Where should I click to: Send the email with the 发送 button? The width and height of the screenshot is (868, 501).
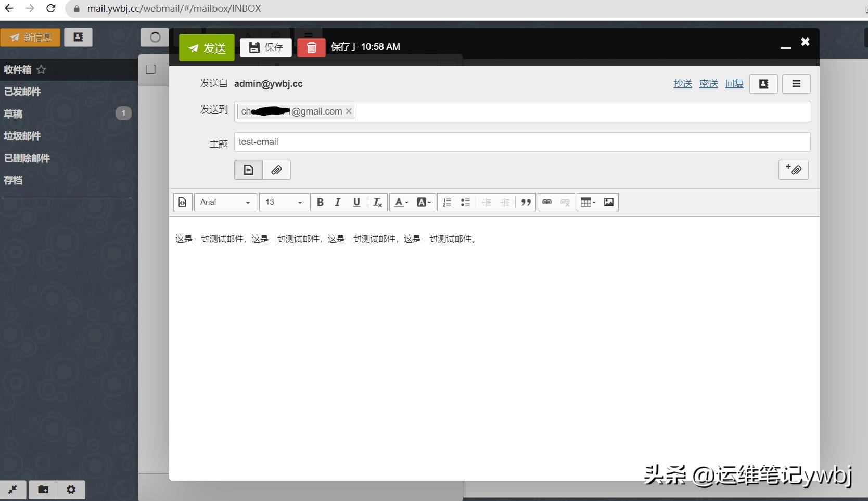[x=206, y=47]
